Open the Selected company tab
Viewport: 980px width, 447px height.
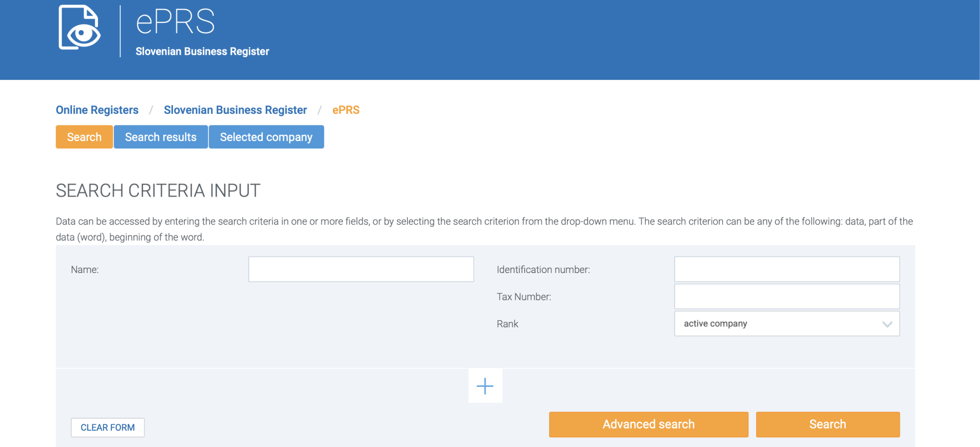coord(266,137)
